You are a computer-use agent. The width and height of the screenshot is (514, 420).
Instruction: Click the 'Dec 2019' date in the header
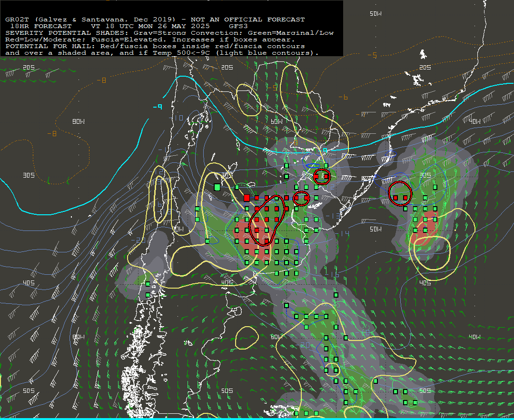pos(153,20)
